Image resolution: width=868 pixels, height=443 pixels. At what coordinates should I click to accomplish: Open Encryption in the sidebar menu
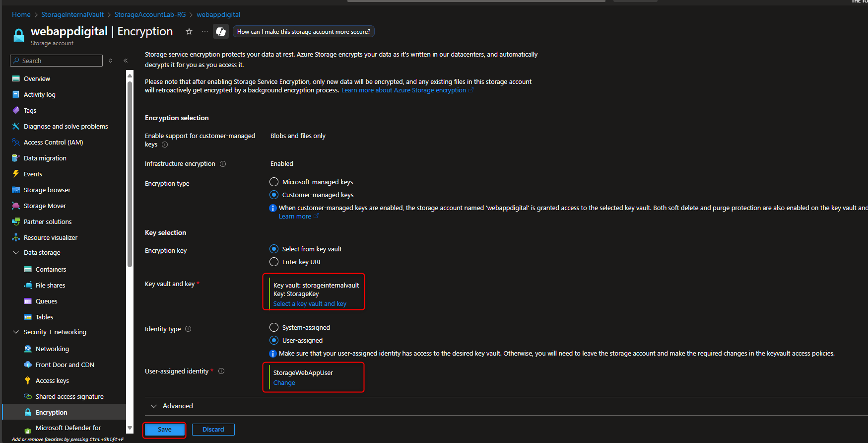coord(65,412)
